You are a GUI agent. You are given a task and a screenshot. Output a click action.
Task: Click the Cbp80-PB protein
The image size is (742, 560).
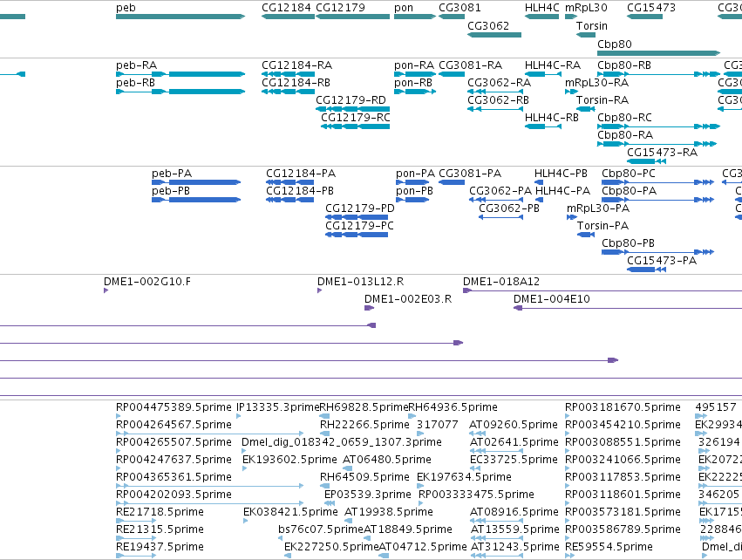click(657, 252)
